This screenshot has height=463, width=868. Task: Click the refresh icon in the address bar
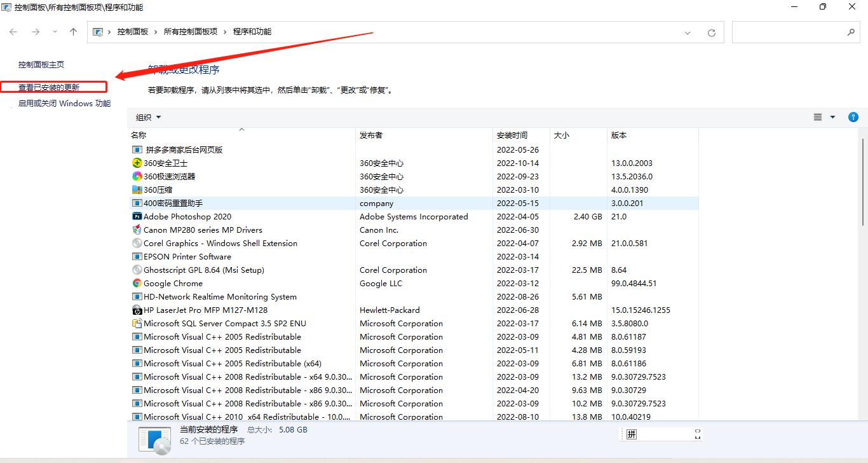(712, 31)
